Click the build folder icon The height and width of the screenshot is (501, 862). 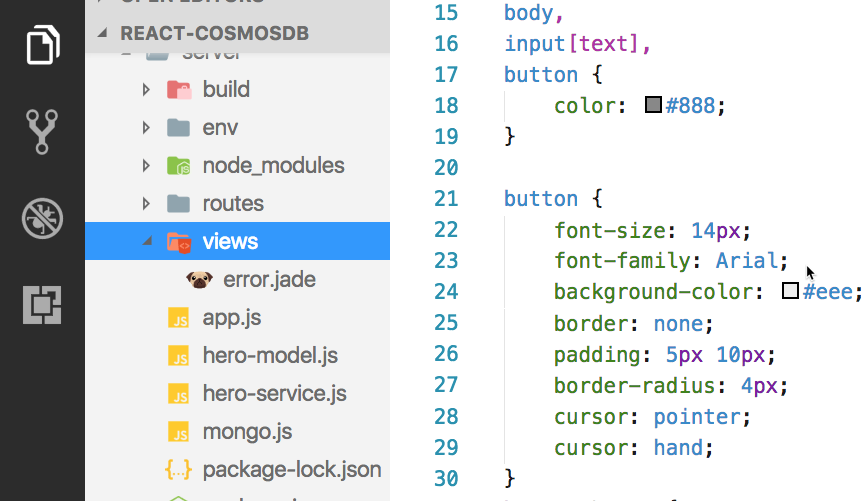click(x=179, y=89)
